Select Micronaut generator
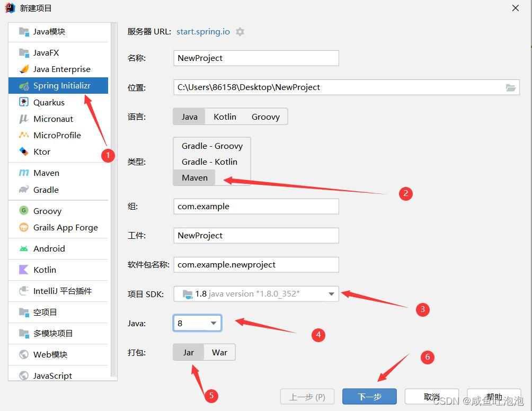The image size is (532, 411). (x=58, y=119)
